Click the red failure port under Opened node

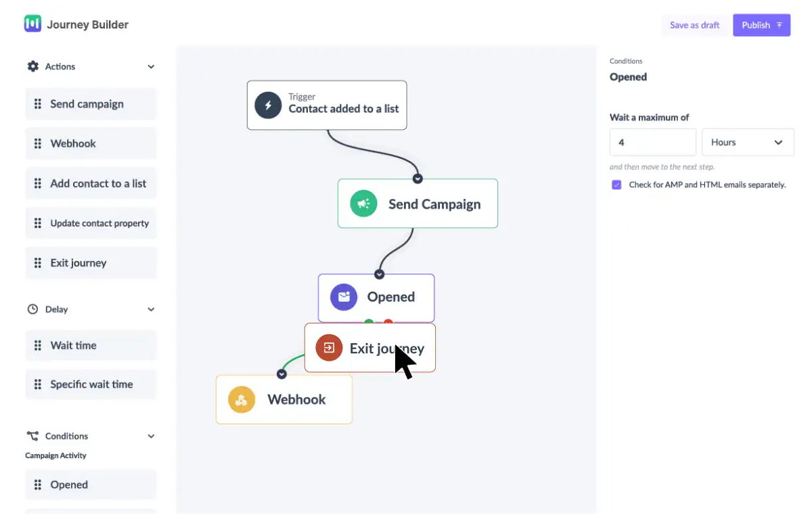coord(389,321)
